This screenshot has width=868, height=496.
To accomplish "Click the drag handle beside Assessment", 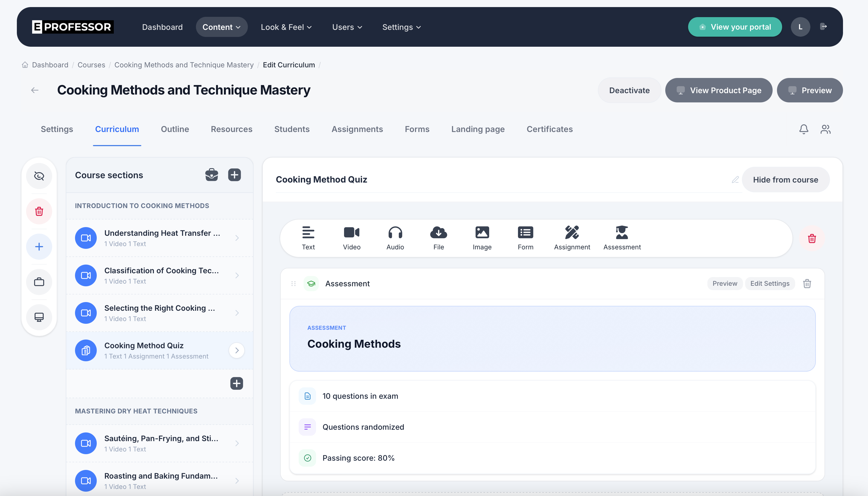I will (x=293, y=283).
